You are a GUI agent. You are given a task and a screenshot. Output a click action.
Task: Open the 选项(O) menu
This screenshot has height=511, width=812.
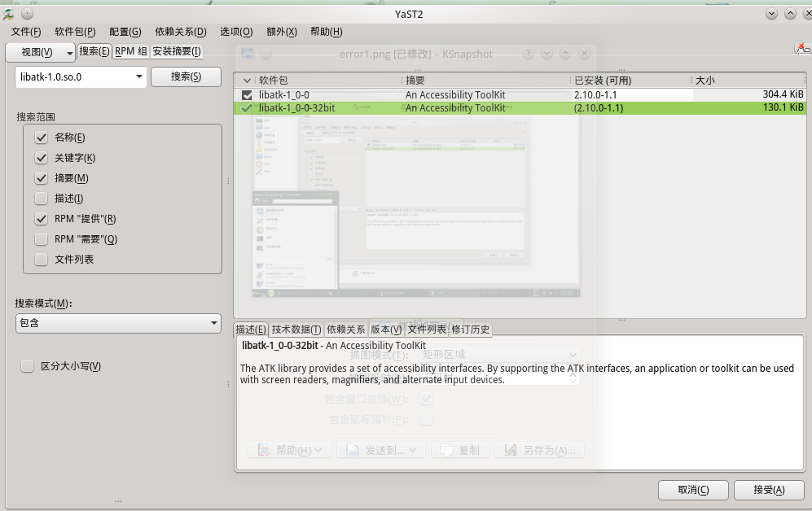coord(236,32)
